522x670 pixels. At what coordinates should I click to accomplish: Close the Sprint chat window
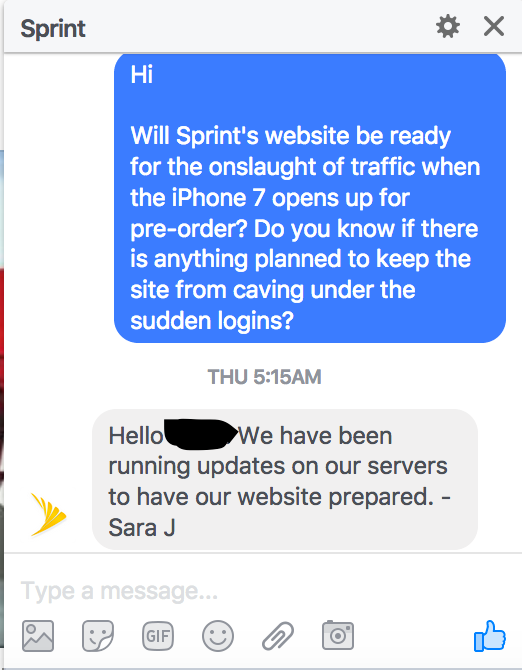[494, 26]
